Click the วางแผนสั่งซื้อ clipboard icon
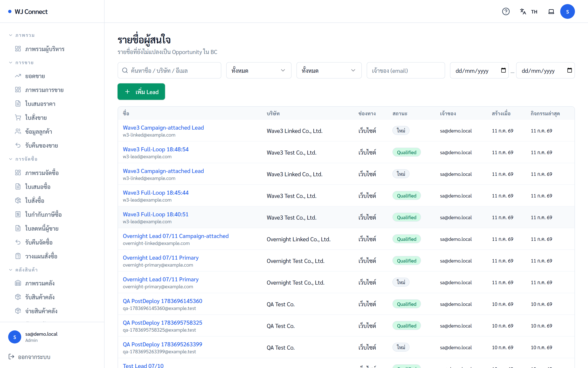This screenshot has width=588, height=368. click(x=18, y=256)
